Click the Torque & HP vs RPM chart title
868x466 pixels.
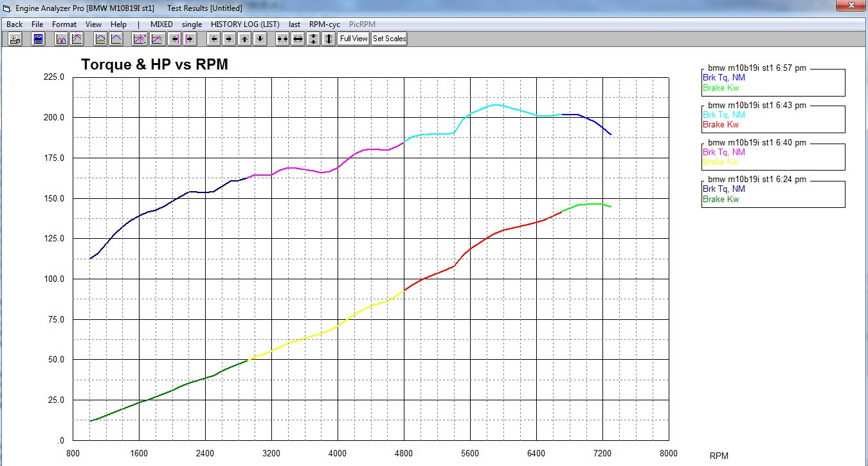(154, 64)
